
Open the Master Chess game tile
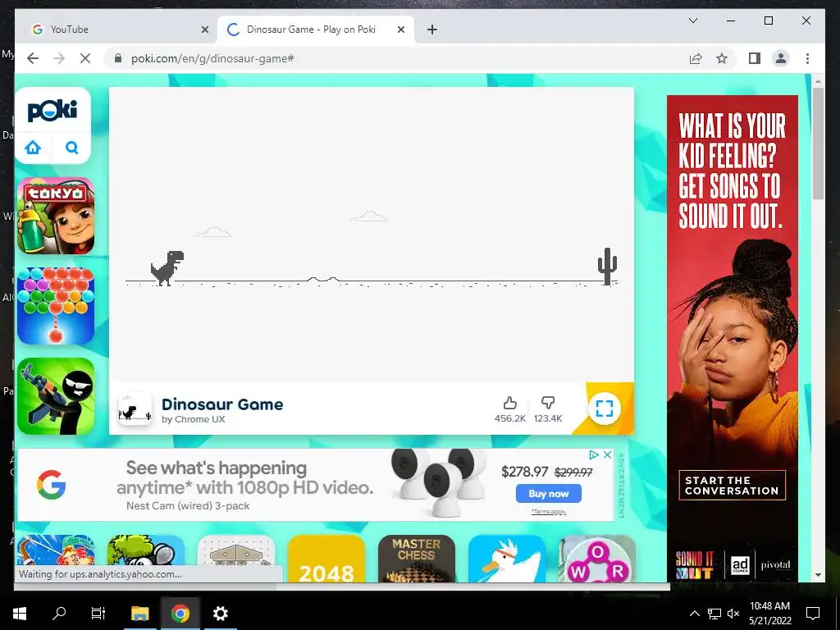416,559
